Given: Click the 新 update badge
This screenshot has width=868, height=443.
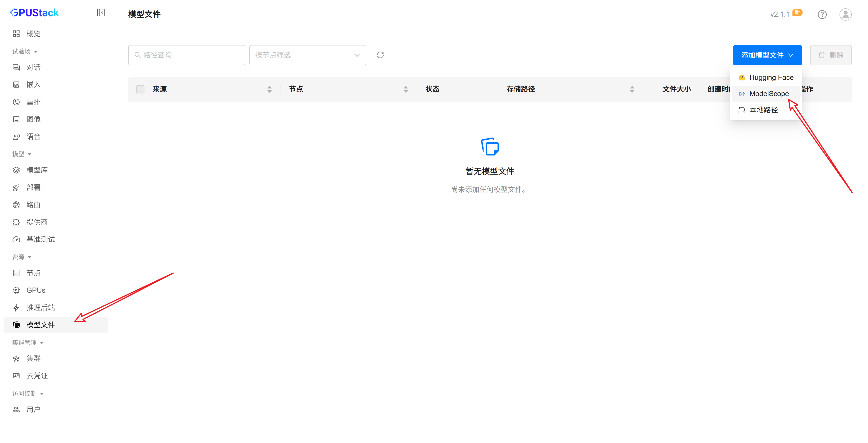Looking at the screenshot, I should pos(797,12).
